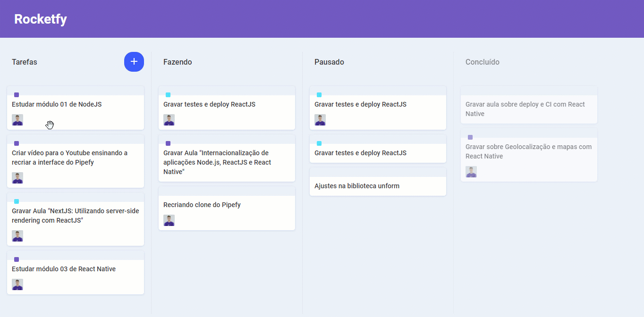
Task: Click the blue plus button in Tarefas
Action: (x=134, y=62)
